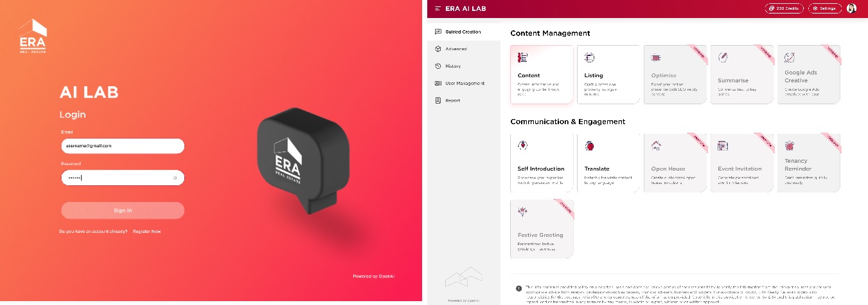Select the Self Introduction card icon
868x305 pixels.
[x=523, y=145]
